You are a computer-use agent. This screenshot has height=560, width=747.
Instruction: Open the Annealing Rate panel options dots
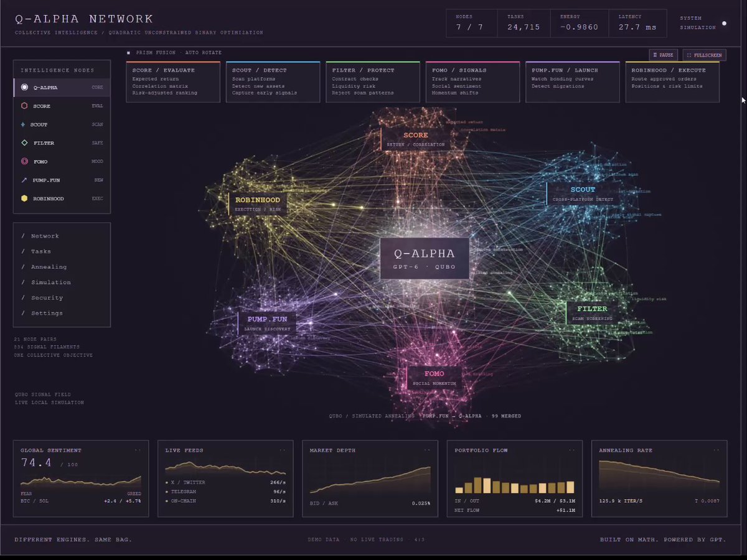(716, 450)
